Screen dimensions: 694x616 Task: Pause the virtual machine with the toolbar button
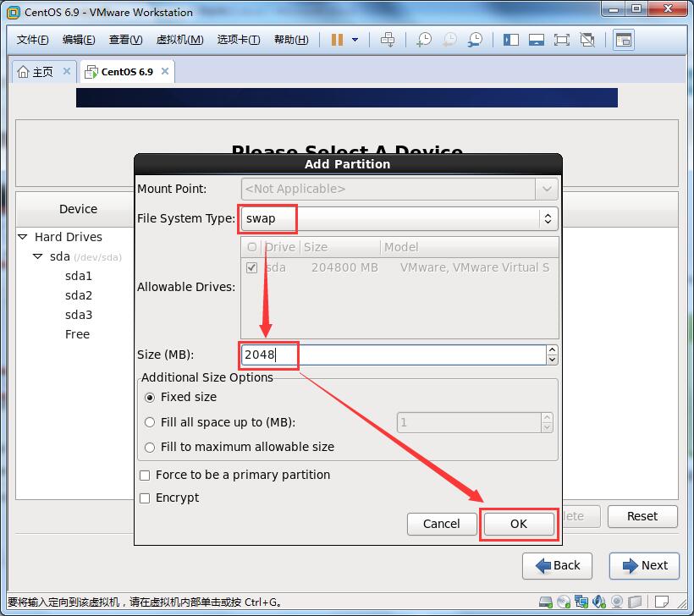coord(337,40)
